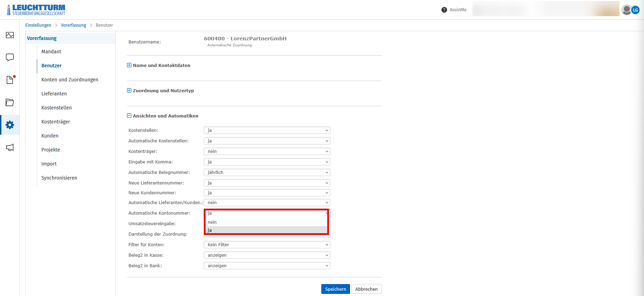Select the settings gear sidebar icon

click(10, 125)
